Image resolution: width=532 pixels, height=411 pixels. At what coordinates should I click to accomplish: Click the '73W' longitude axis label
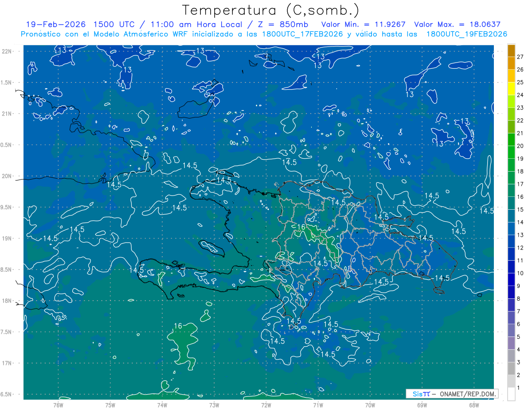[x=214, y=405]
